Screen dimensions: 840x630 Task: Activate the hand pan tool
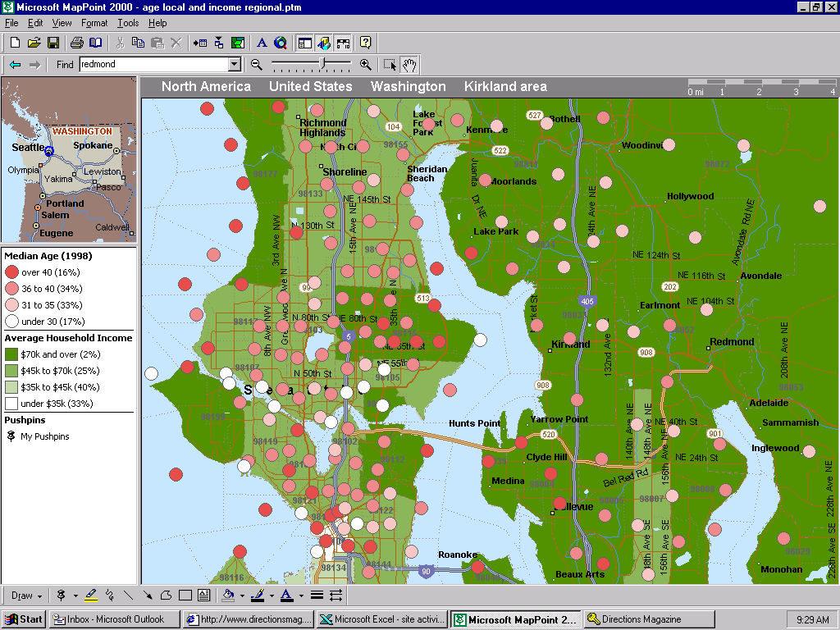(409, 65)
